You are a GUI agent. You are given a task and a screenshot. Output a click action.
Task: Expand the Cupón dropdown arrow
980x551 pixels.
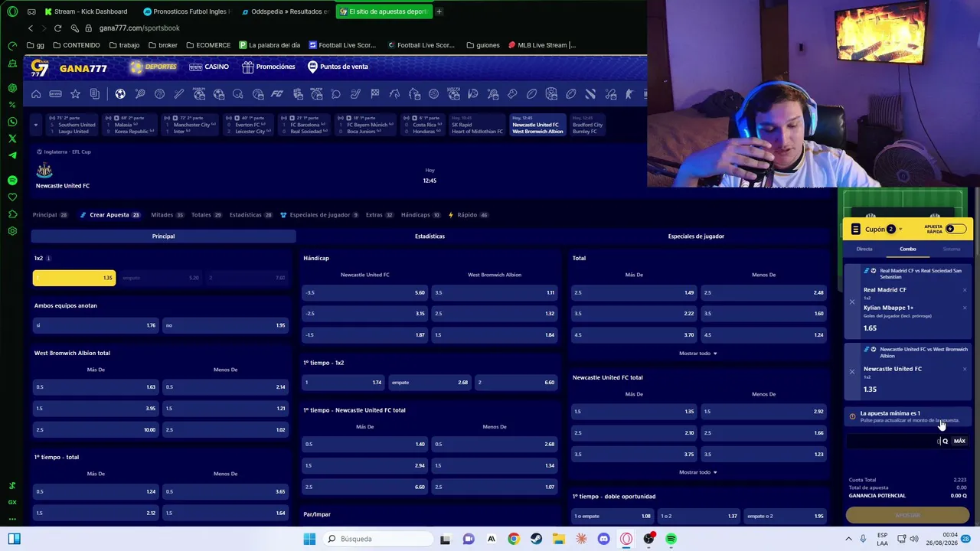[900, 229]
